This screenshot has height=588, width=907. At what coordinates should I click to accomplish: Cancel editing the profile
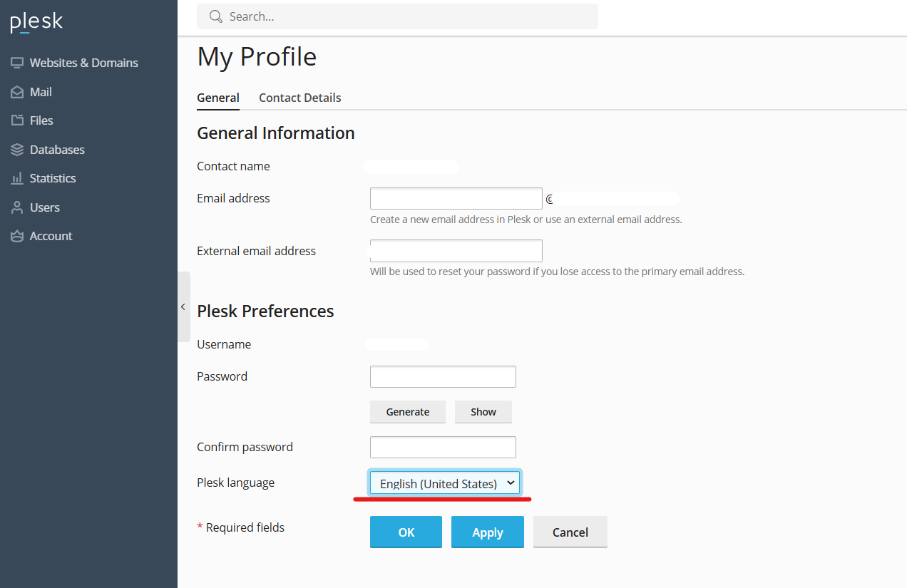[570, 532]
